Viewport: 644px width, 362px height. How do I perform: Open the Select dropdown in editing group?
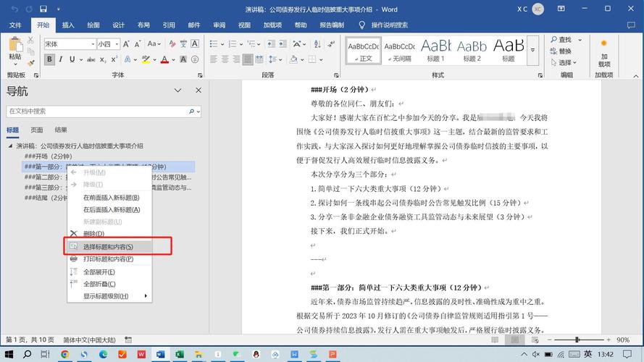point(563,62)
